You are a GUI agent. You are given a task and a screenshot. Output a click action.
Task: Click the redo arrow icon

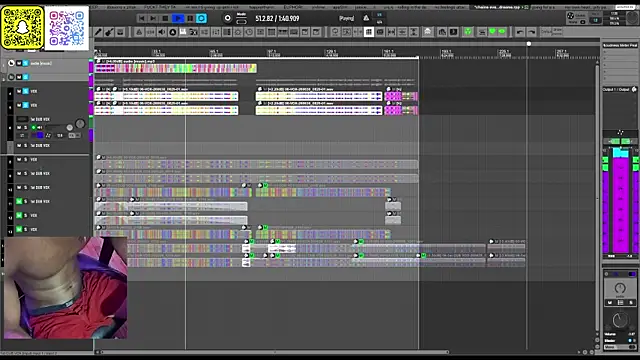click(x=531, y=32)
